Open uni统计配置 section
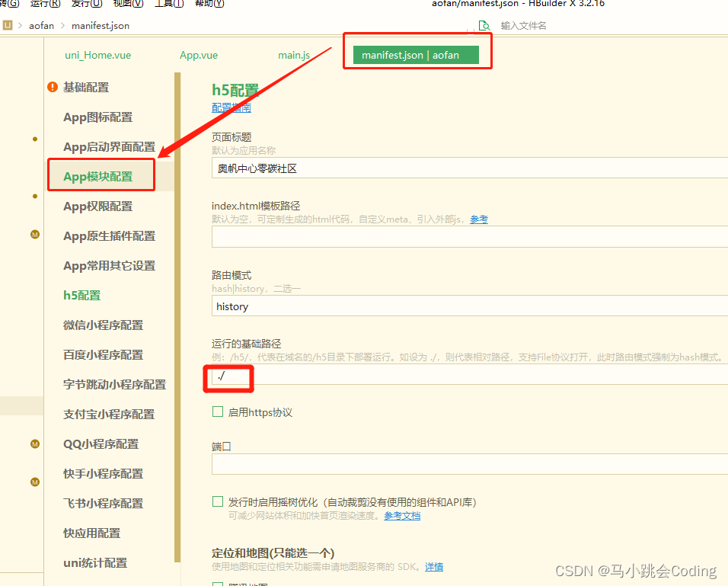This screenshot has width=728, height=586. tap(95, 563)
